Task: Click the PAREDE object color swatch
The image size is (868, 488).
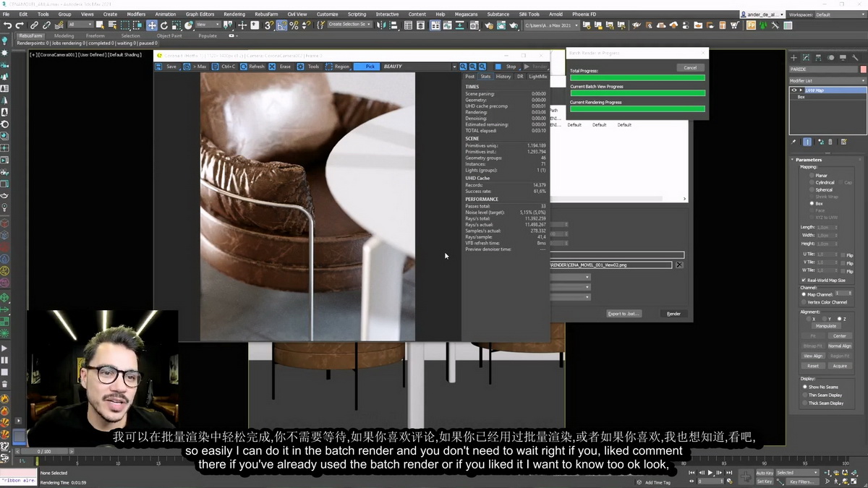Action: (x=863, y=69)
